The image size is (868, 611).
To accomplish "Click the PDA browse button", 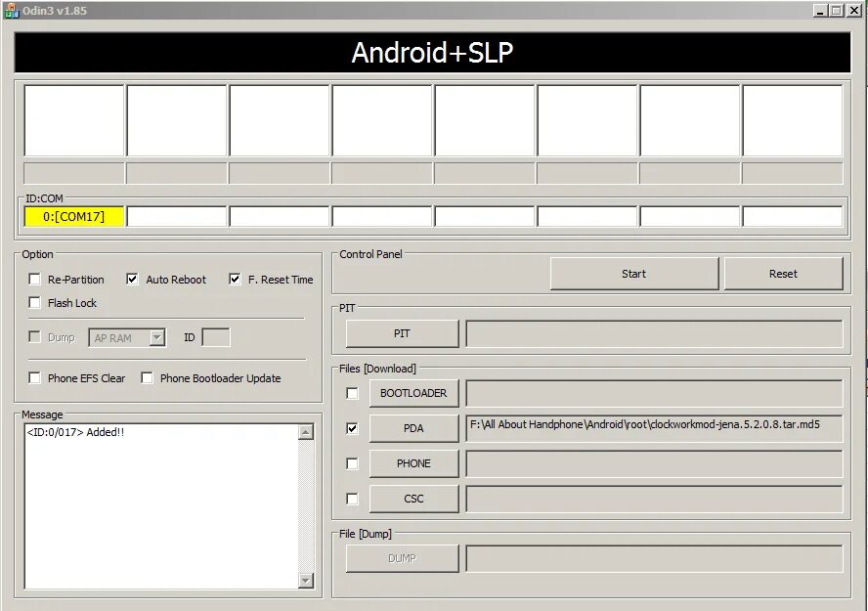I will [x=413, y=428].
